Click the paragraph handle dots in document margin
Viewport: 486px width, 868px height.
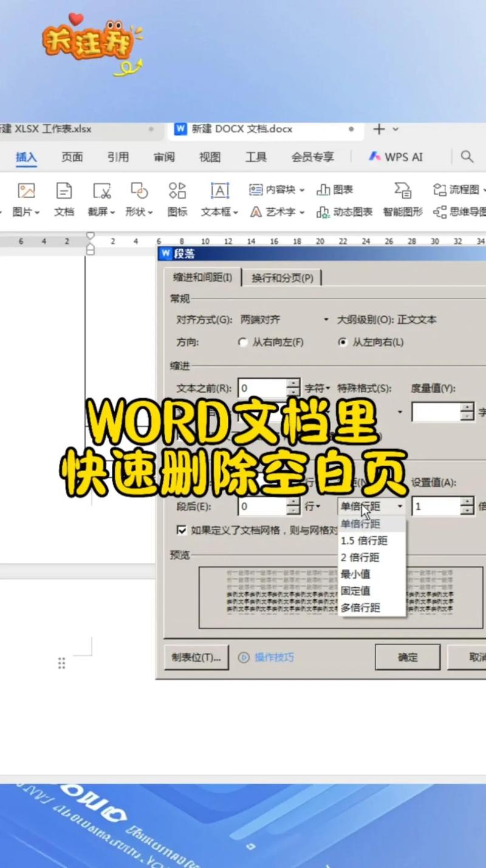[x=61, y=663]
